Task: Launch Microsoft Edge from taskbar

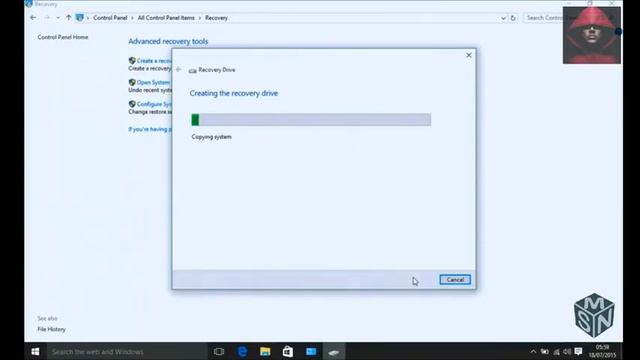Action: pos(242,351)
